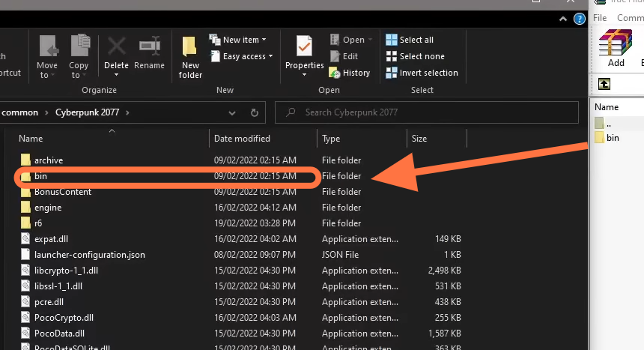Select the pcre.dll file
Viewport: 644px width, 350px height.
(49, 302)
